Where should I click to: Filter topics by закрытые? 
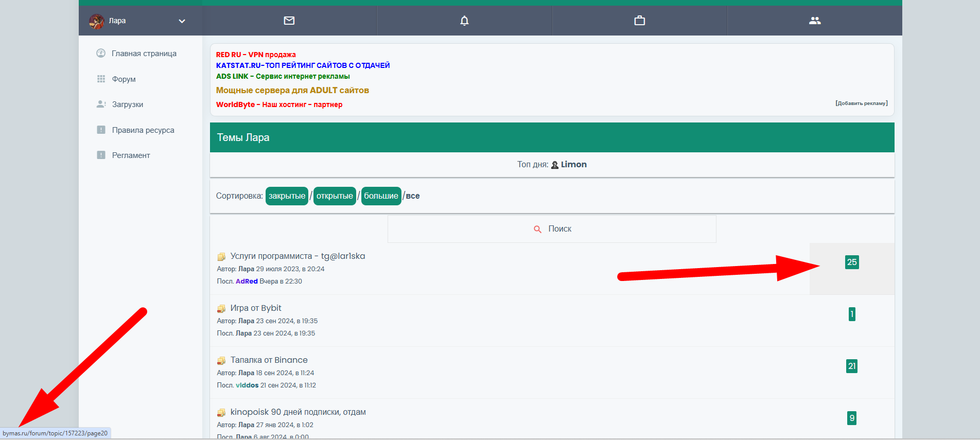(287, 196)
